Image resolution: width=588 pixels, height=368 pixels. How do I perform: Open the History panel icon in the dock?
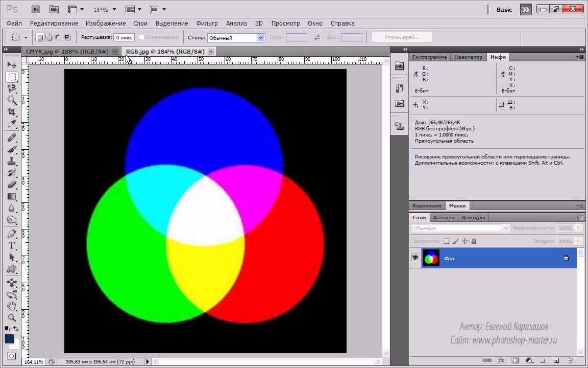[399, 88]
